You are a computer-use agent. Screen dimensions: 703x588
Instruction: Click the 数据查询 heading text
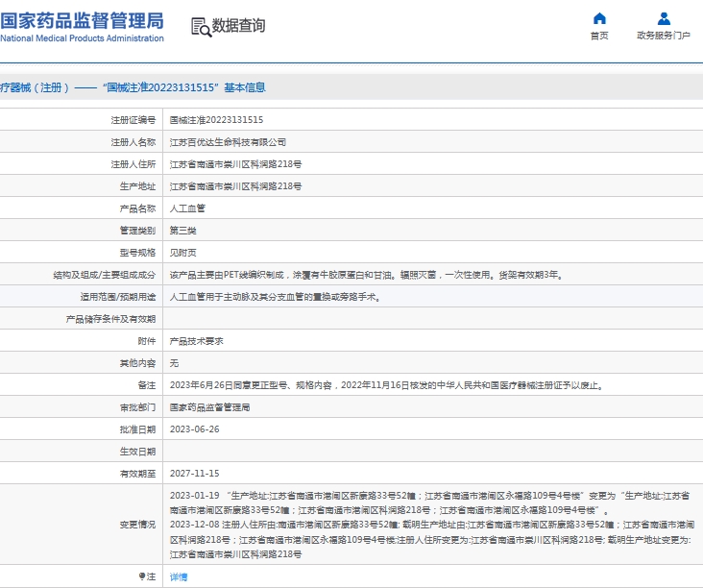point(238,26)
